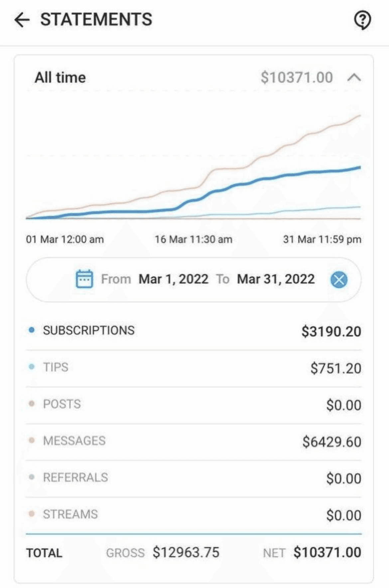389x588 pixels.
Task: Click the $3190.20 subscriptions amount
Action: [331, 332]
